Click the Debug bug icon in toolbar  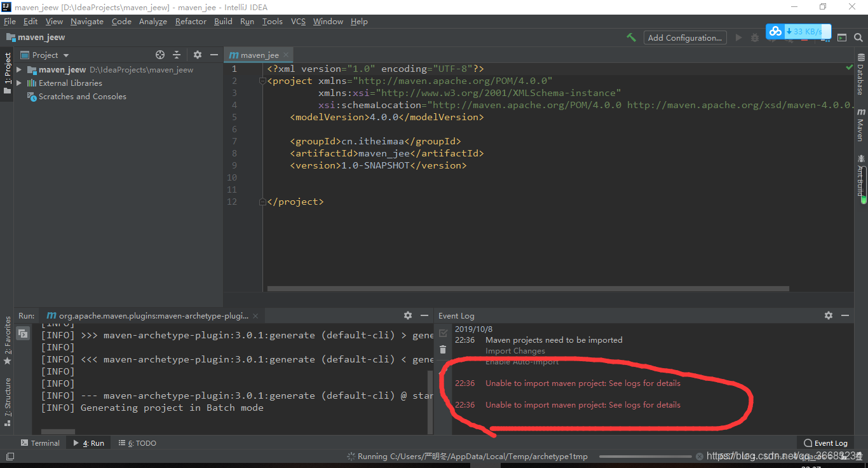[754, 38]
